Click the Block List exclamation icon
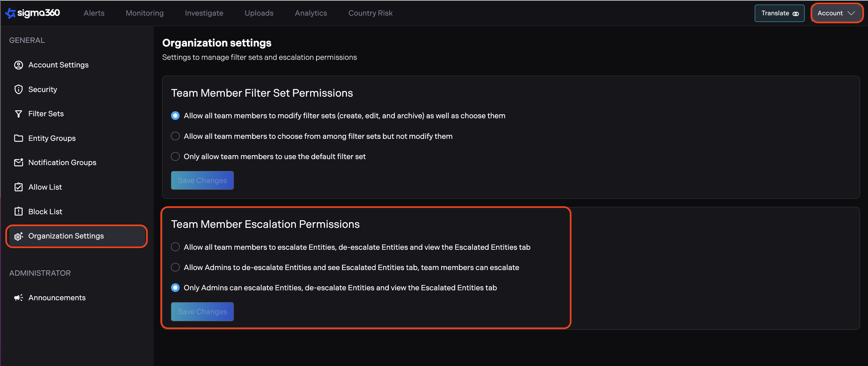868x366 pixels. [x=19, y=212]
